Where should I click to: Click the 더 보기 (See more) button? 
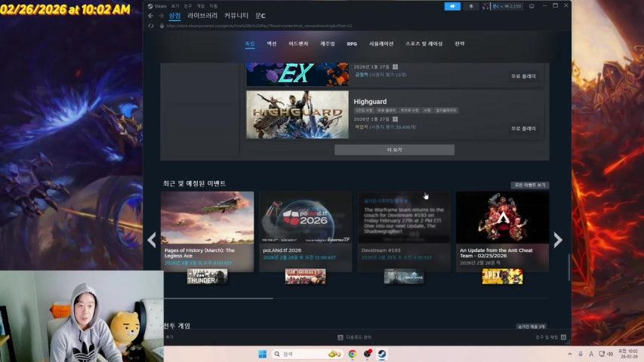coord(394,150)
